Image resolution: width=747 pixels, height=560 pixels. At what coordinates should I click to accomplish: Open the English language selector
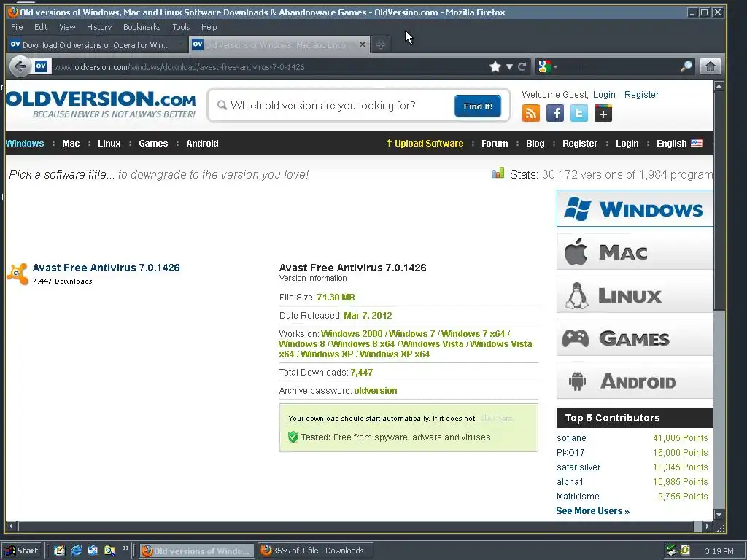coord(679,144)
